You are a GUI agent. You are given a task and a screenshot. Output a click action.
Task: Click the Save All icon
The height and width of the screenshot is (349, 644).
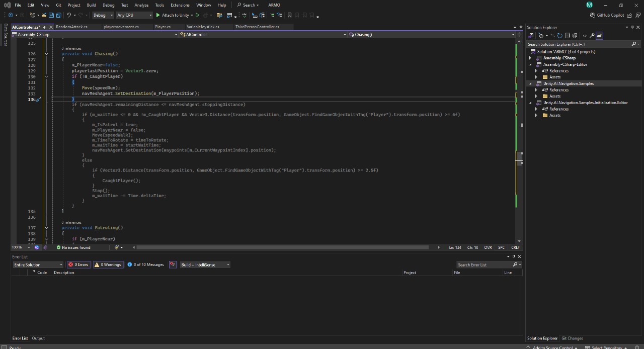pyautogui.click(x=58, y=15)
